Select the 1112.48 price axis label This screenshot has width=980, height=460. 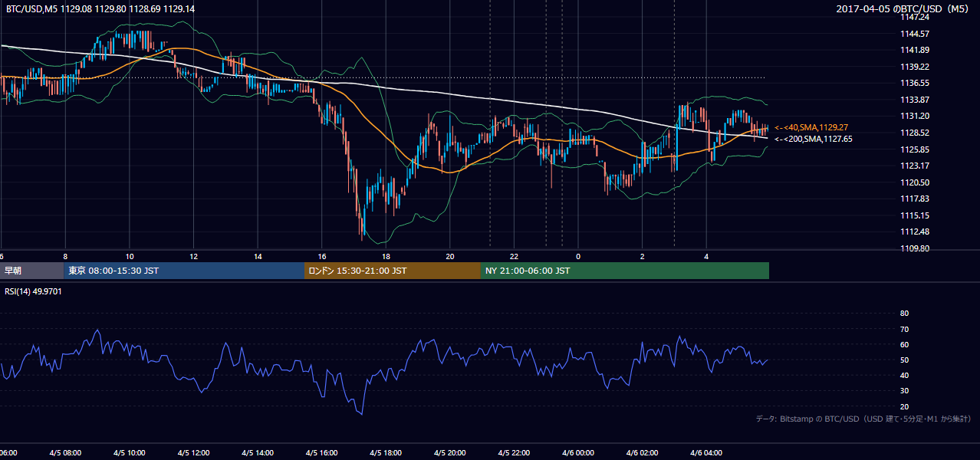916,232
